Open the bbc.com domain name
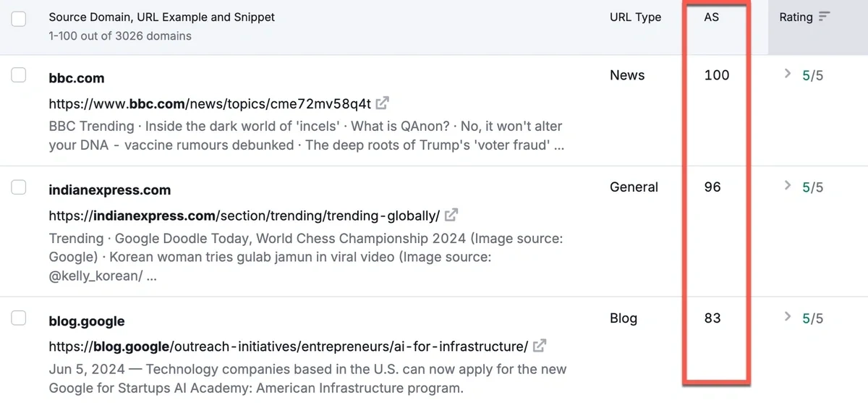Image resolution: width=868 pixels, height=403 pixels. pyautogui.click(x=77, y=78)
